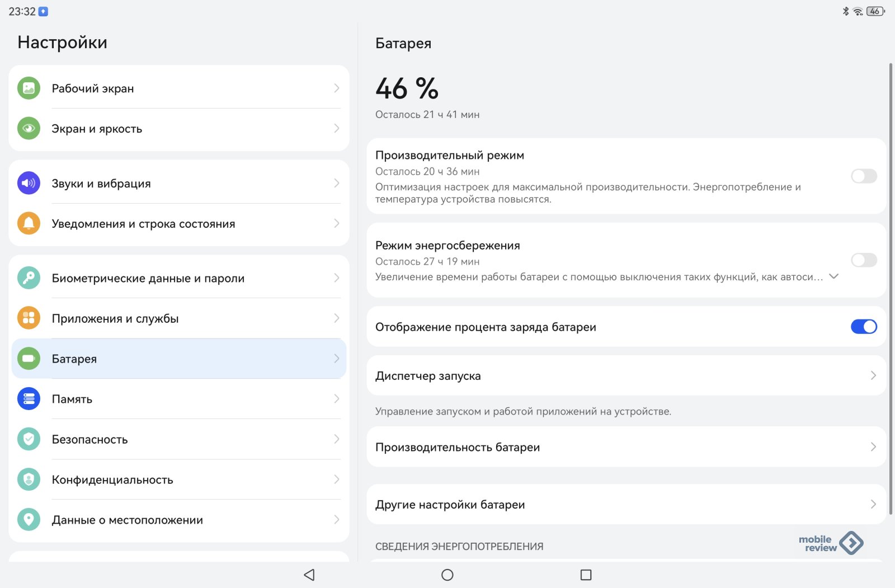Select Конфиденциальность in the settings list
The height and width of the screenshot is (588, 895).
point(112,480)
